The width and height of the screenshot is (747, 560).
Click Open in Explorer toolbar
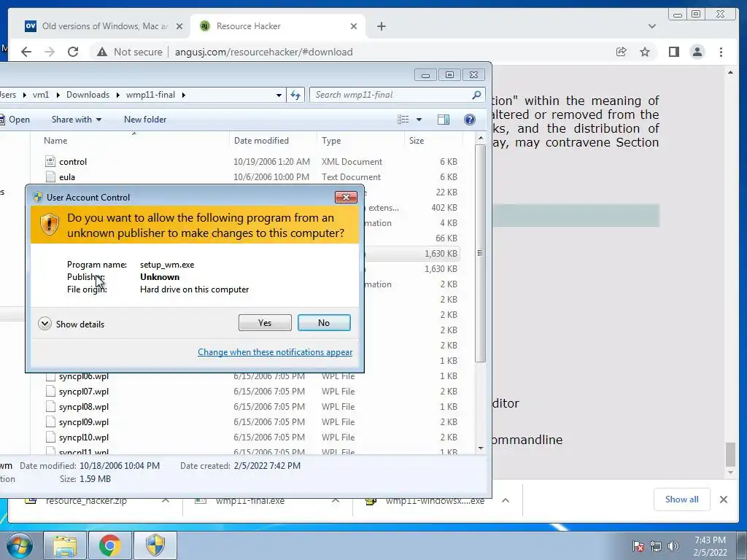pos(15,120)
